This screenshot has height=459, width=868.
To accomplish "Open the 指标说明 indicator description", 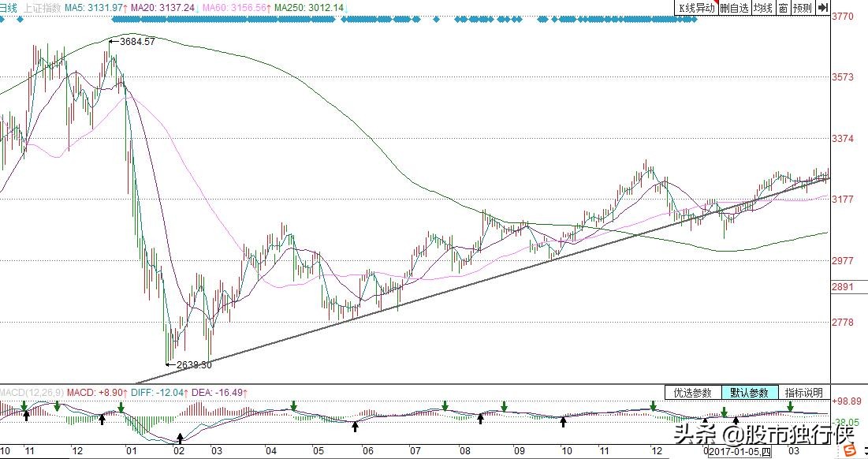I will [804, 393].
